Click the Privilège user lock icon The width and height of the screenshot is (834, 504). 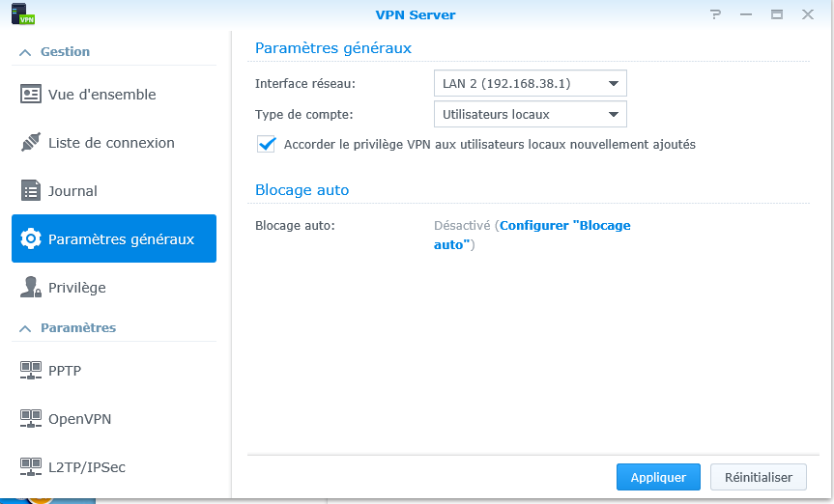point(31,288)
